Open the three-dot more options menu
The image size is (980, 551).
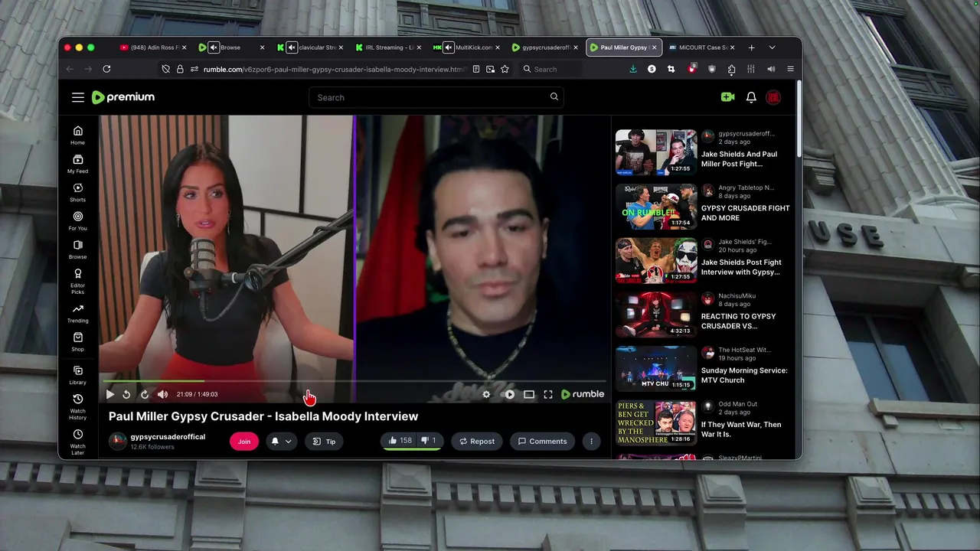pyautogui.click(x=591, y=441)
